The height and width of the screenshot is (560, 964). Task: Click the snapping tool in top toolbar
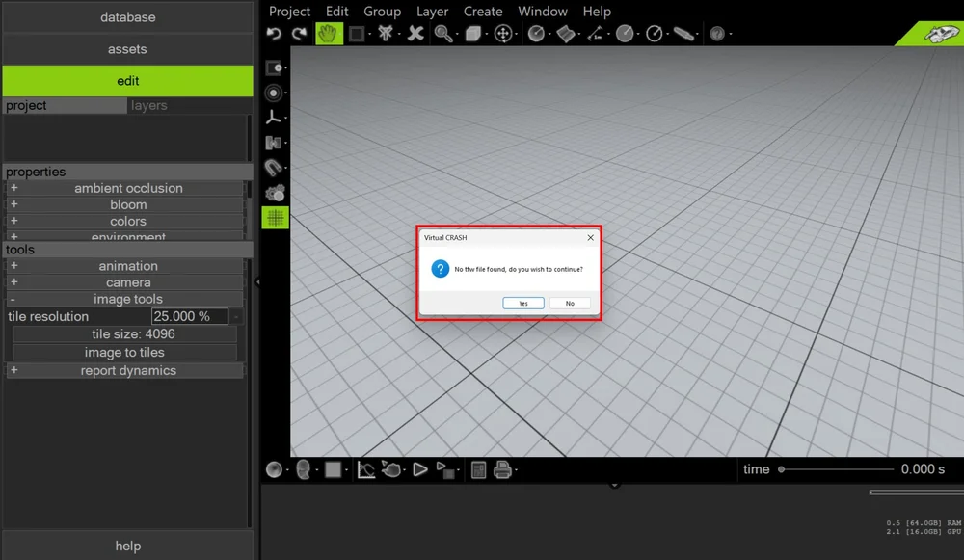[386, 33]
